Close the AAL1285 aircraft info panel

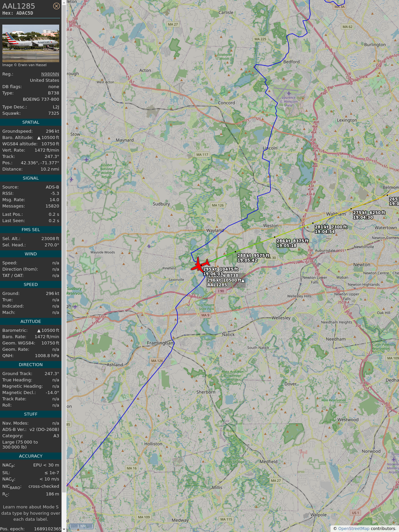point(57,6)
